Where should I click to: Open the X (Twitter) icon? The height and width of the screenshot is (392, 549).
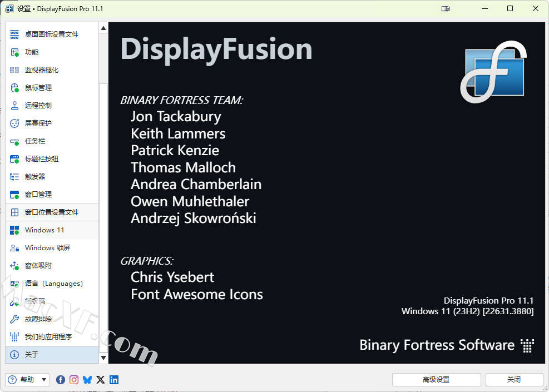click(101, 380)
